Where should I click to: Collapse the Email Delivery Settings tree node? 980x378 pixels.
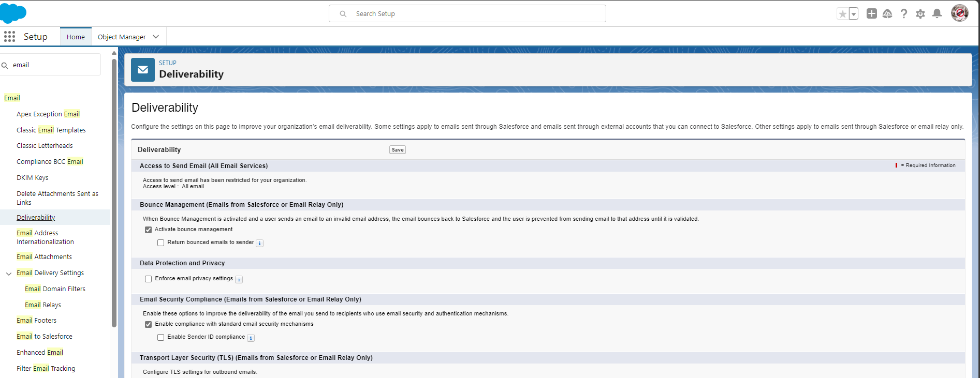pos(9,274)
